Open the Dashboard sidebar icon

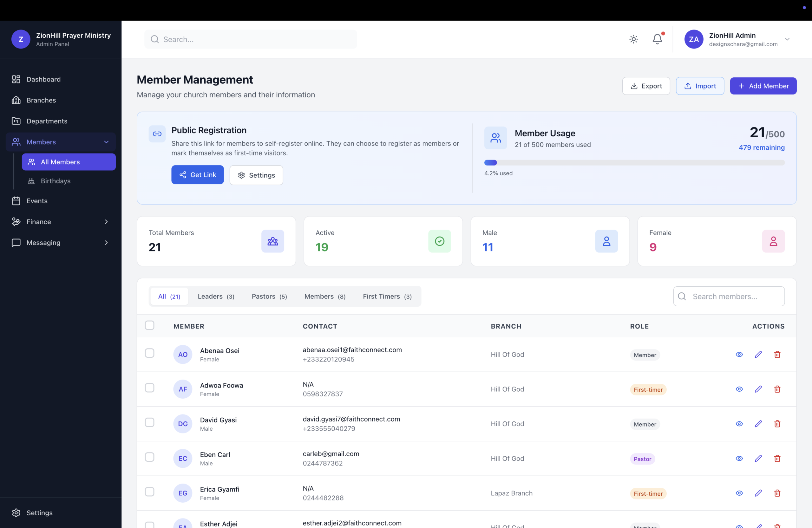(x=16, y=79)
